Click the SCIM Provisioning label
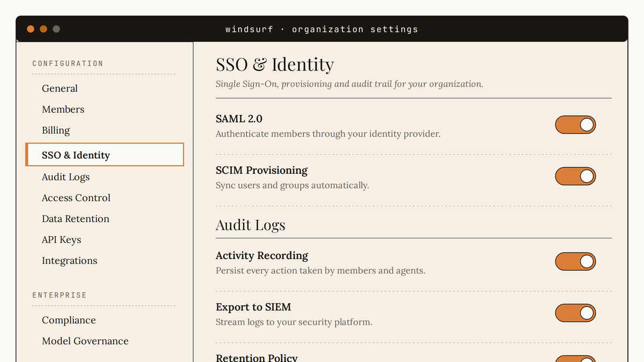644x362 pixels. 261,170
